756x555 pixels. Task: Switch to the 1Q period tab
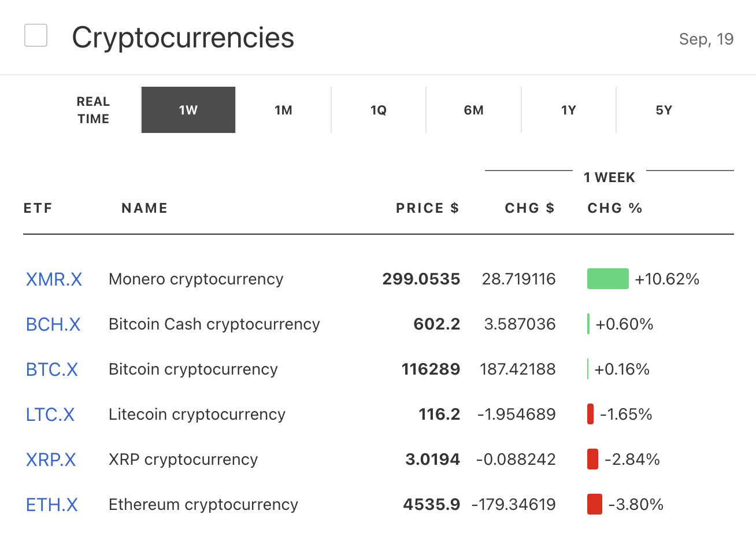click(379, 110)
